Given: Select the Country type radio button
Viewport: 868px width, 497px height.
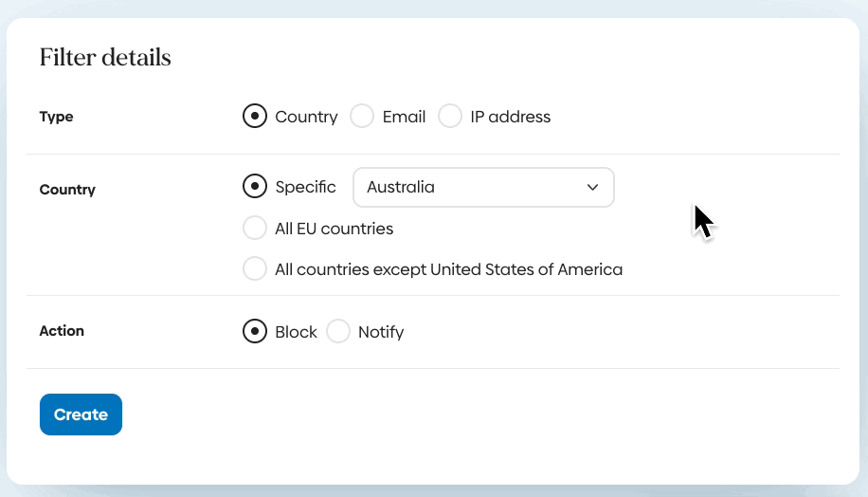Looking at the screenshot, I should [255, 117].
